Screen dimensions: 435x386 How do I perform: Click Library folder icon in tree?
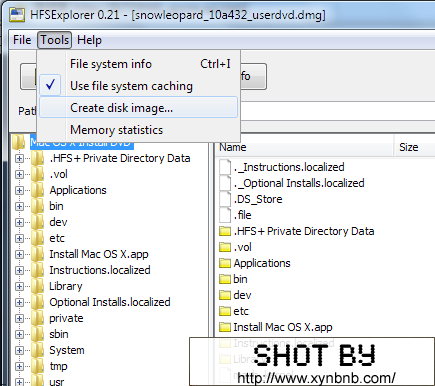coord(38,286)
